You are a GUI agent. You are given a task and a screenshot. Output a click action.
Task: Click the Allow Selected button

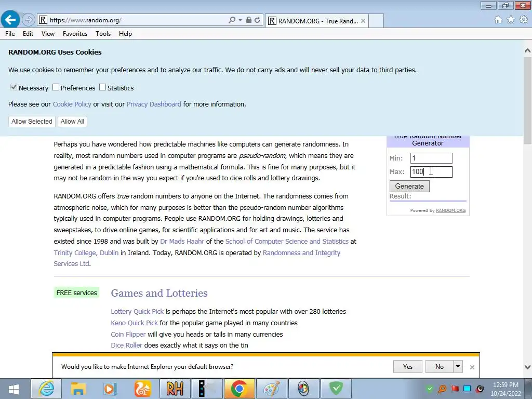(x=32, y=122)
